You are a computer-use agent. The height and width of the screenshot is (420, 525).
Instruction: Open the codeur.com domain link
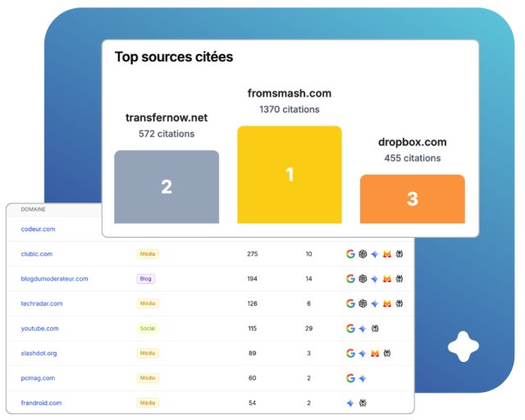(39, 229)
